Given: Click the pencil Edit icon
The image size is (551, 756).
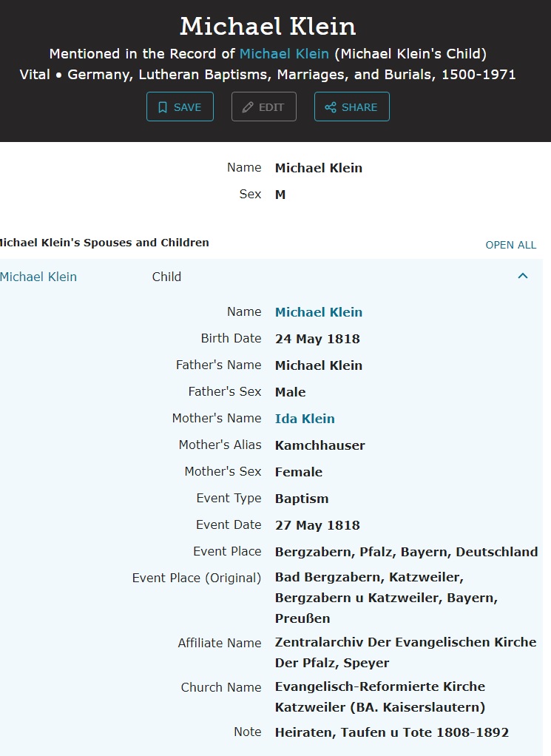Looking at the screenshot, I should point(248,107).
